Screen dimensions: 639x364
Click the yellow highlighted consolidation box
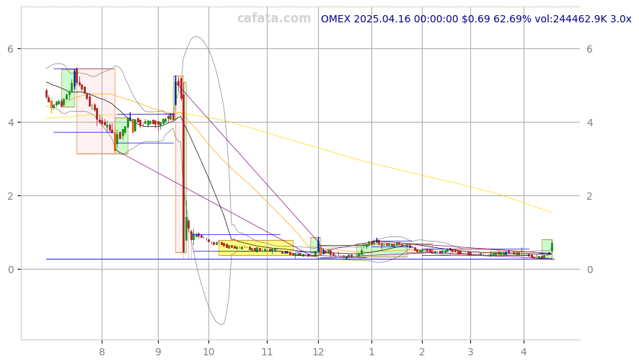(256, 248)
